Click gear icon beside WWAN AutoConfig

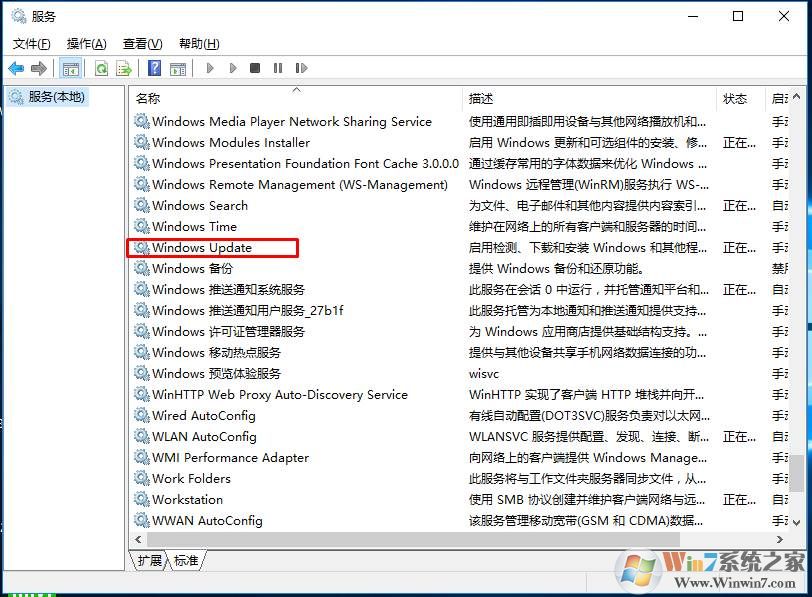pyautogui.click(x=141, y=520)
